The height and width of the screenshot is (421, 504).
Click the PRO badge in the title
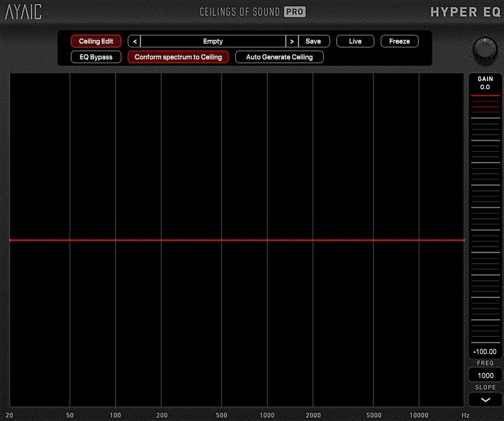click(x=295, y=11)
